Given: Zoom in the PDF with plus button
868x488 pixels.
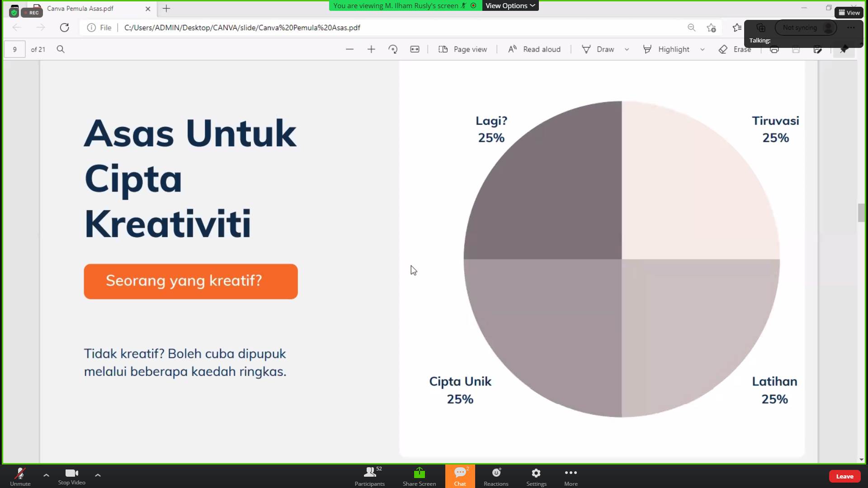Looking at the screenshot, I should 371,49.
